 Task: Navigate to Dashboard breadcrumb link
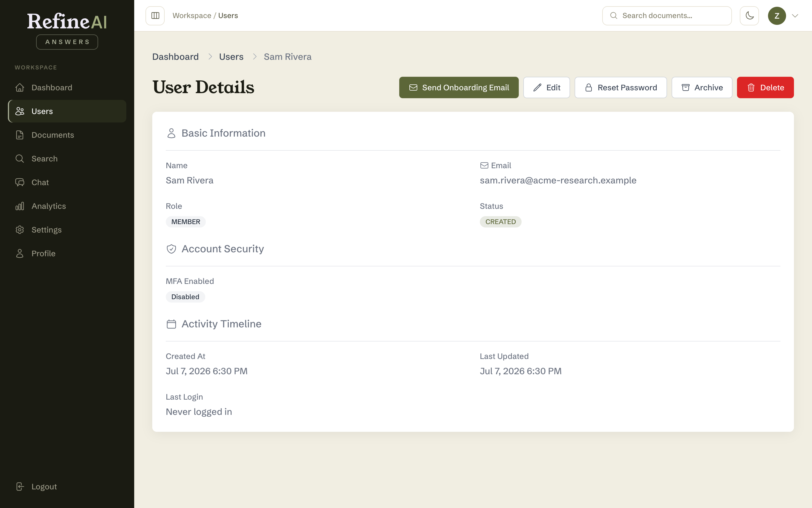click(175, 57)
